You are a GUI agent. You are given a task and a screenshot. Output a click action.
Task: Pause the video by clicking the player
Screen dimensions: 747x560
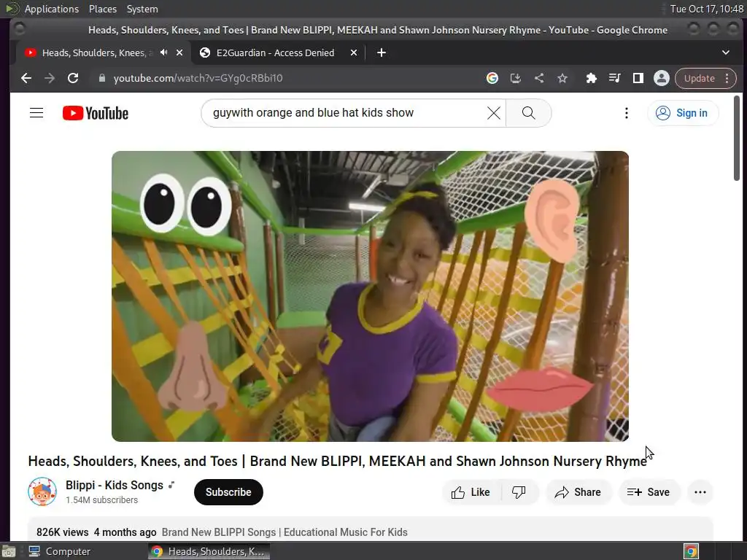click(x=370, y=296)
